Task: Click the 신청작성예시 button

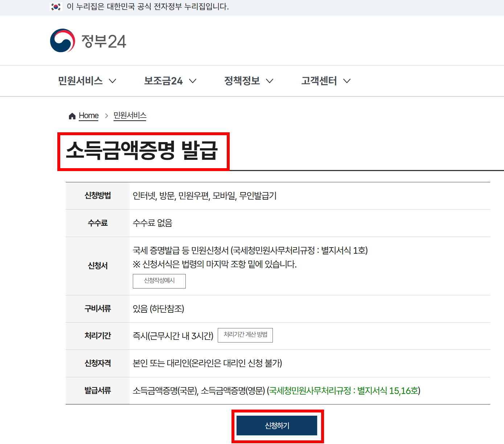Action: pos(159,281)
